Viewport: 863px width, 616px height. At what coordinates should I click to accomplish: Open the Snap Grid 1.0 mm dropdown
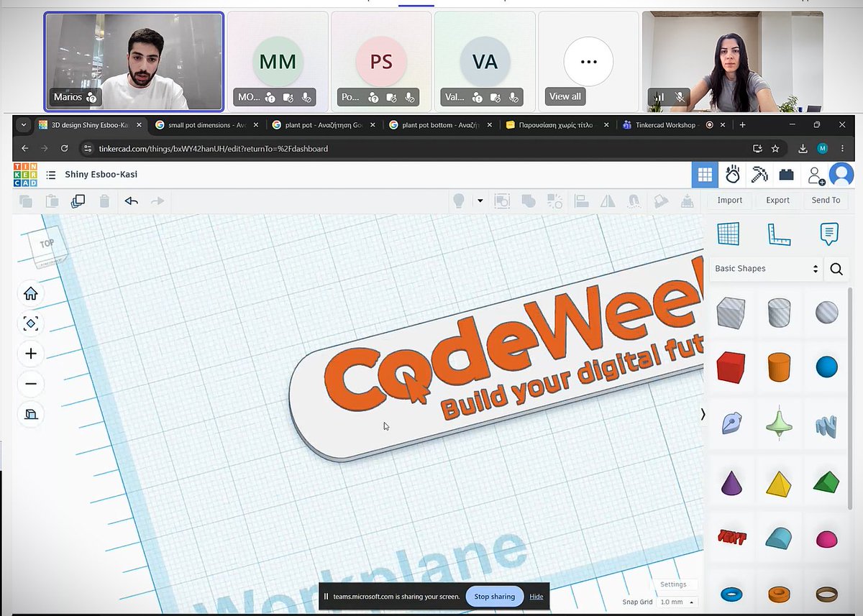(x=677, y=602)
